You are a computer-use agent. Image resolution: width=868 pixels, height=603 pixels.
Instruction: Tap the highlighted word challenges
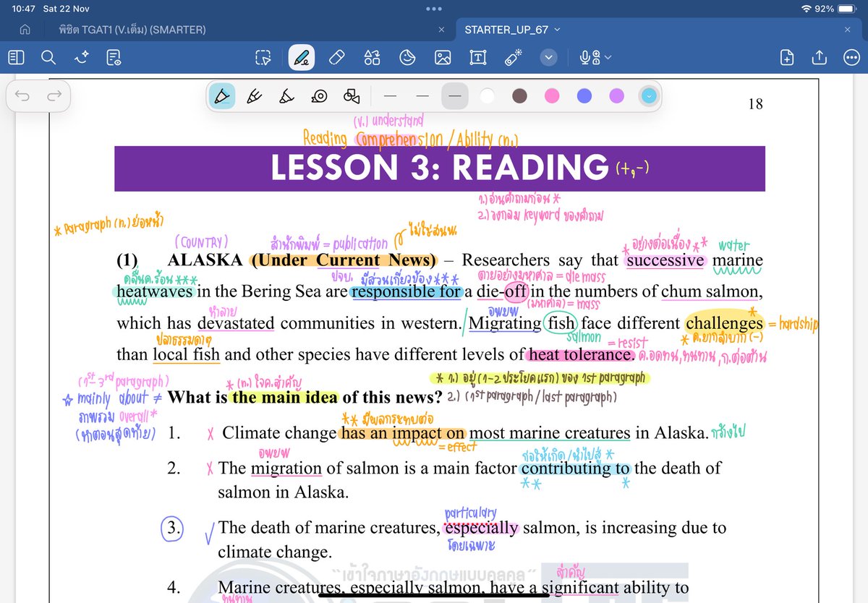pos(724,323)
